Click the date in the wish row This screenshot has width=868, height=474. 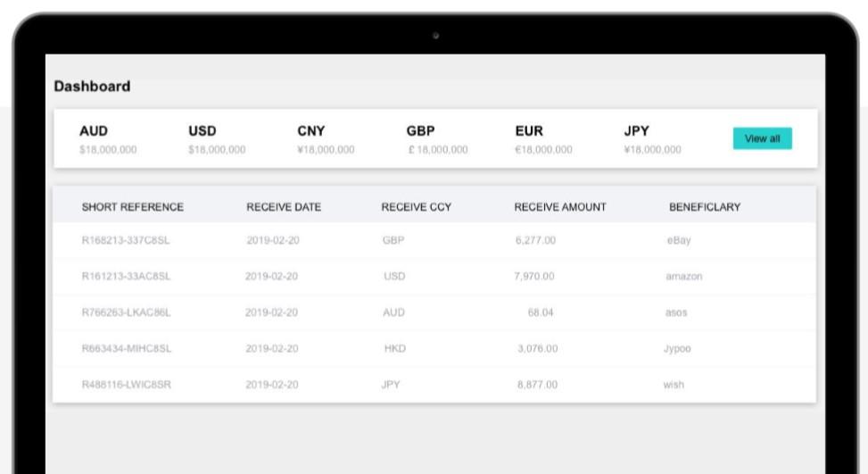click(272, 385)
